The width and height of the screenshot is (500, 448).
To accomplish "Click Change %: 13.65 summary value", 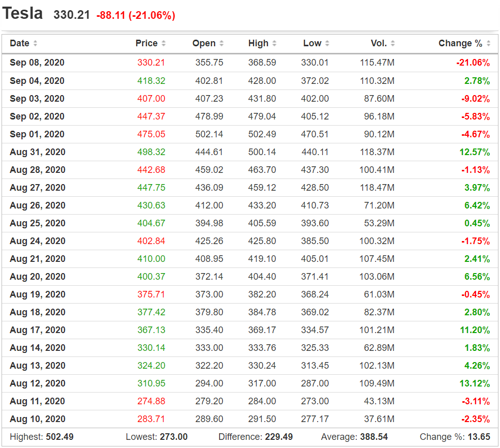I will tap(455, 437).
